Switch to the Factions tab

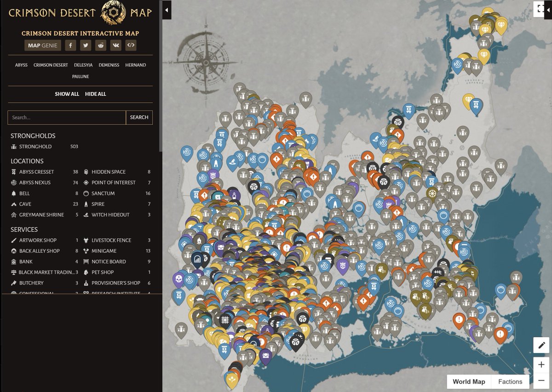(510, 381)
